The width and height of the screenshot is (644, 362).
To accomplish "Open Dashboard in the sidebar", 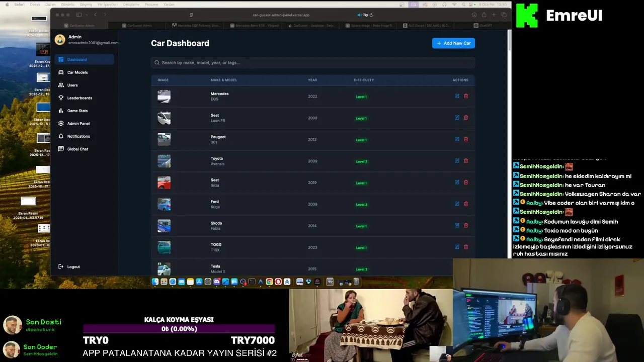I will 85,59.
